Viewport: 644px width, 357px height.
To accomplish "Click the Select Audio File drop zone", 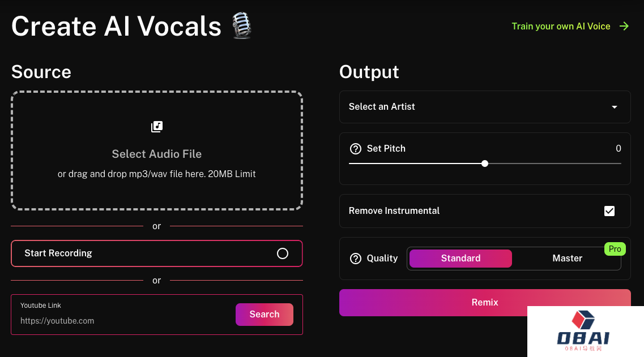I will point(157,150).
